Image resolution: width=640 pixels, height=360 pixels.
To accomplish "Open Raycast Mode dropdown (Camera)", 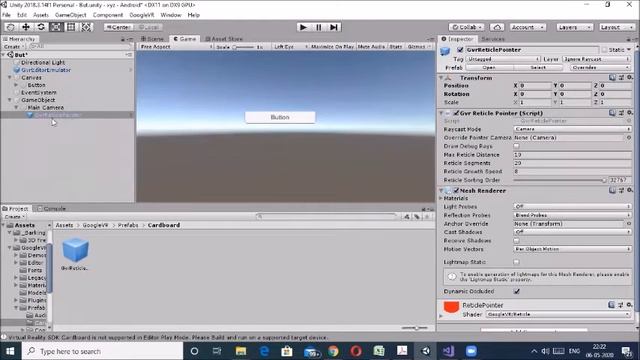I will point(572,129).
